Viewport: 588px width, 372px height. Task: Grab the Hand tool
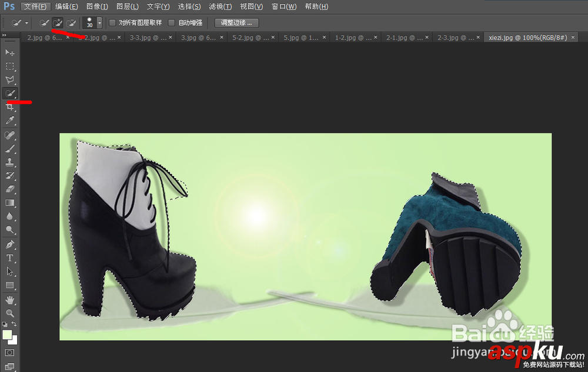(9, 299)
